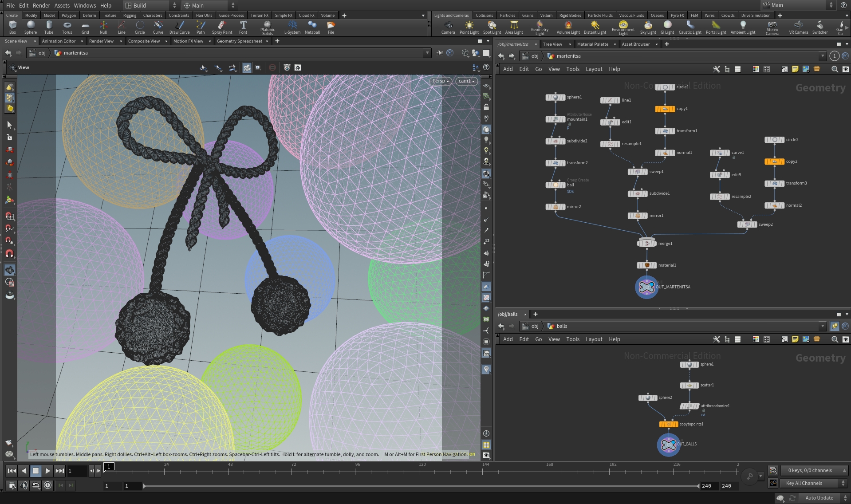Select the Spray Paint tool

click(222, 28)
